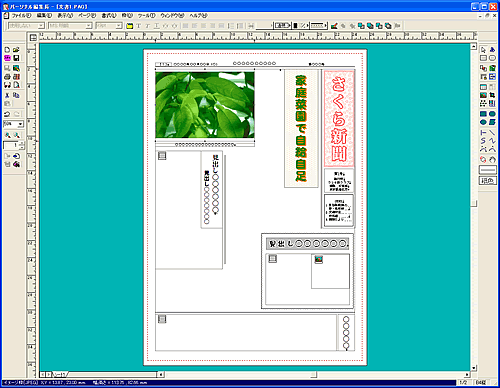Click the 規定 button in right toolbar
Viewport: 500px width, 388px height.
point(488,181)
